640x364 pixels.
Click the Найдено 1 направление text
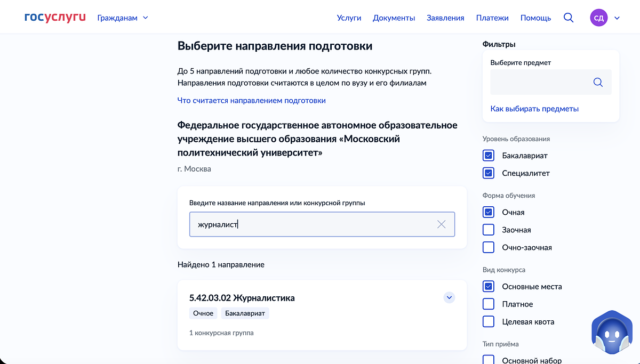221,264
